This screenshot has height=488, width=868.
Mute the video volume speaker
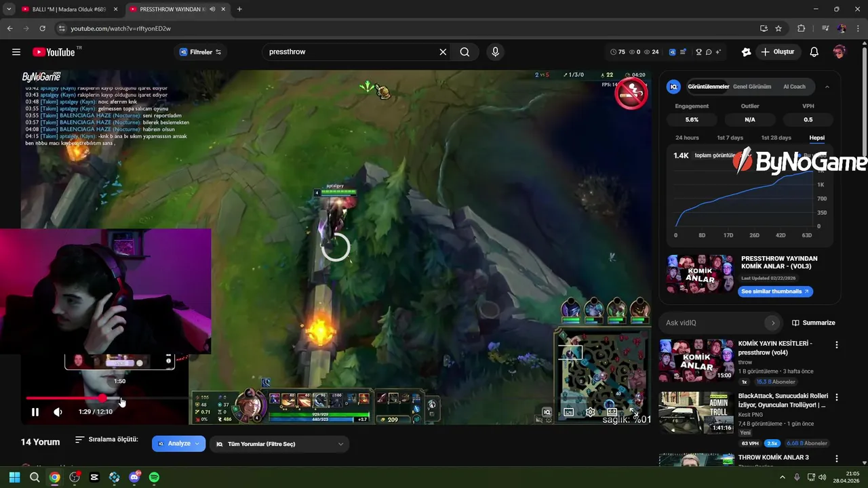pyautogui.click(x=58, y=411)
